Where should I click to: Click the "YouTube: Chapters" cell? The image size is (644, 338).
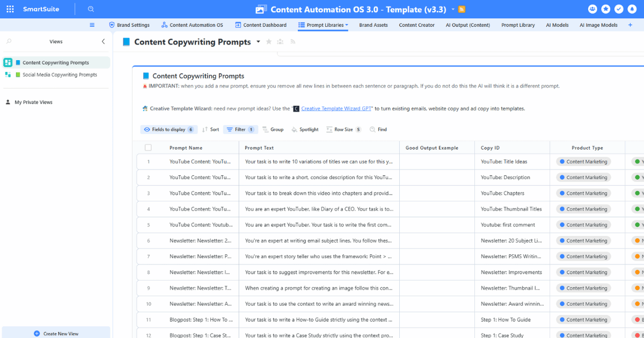(512, 193)
